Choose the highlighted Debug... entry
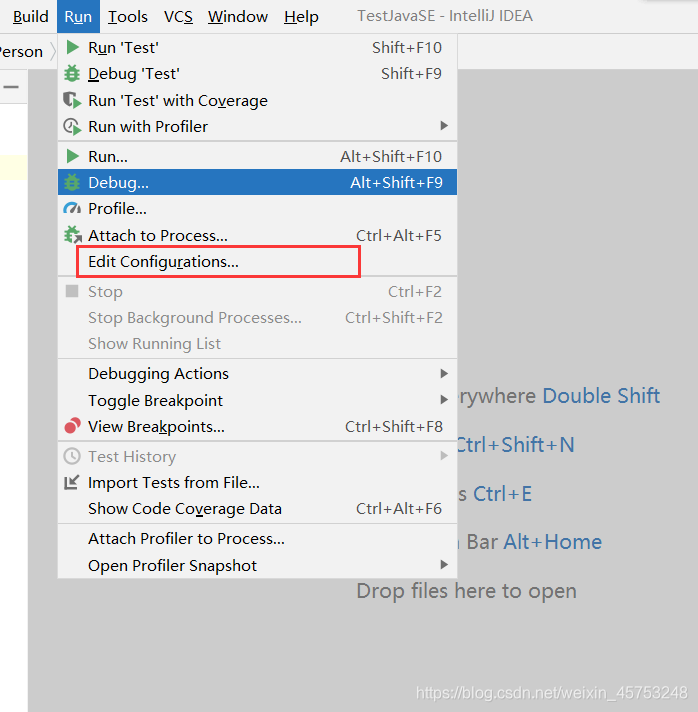Image resolution: width=698 pixels, height=712 pixels. coord(257,182)
